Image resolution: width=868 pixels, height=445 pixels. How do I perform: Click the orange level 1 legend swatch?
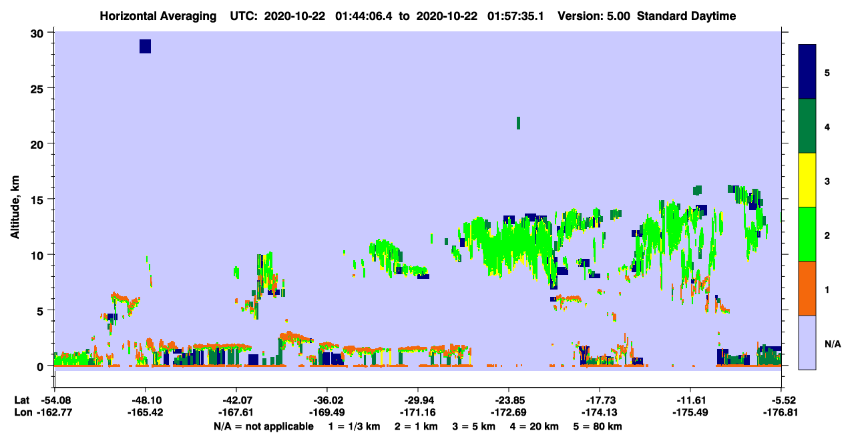tap(807, 288)
